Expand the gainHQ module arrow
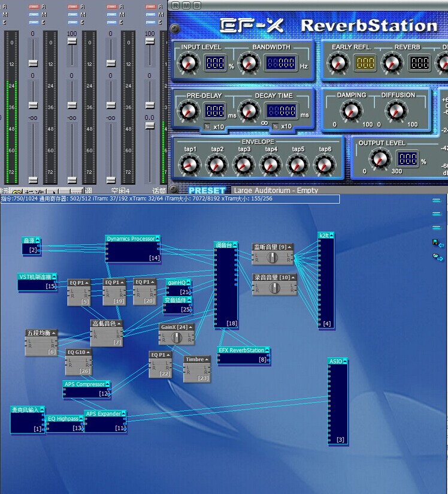Screen dimensions: 448x494 click(x=189, y=282)
